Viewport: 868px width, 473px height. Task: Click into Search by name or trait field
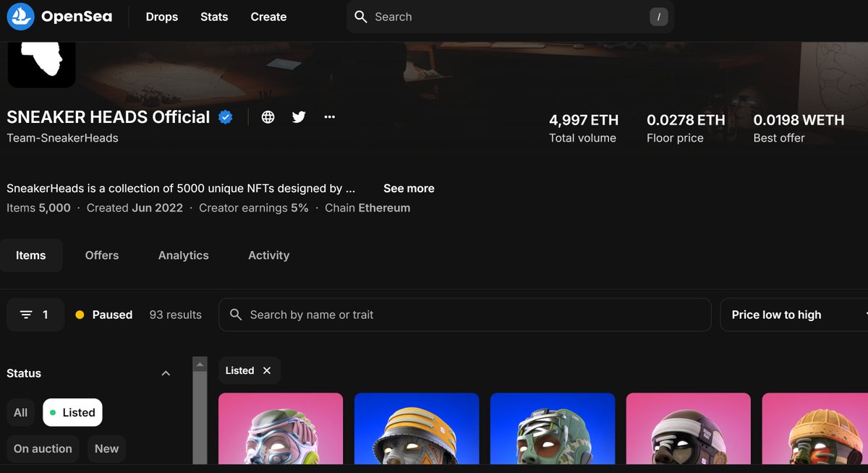[465, 315]
